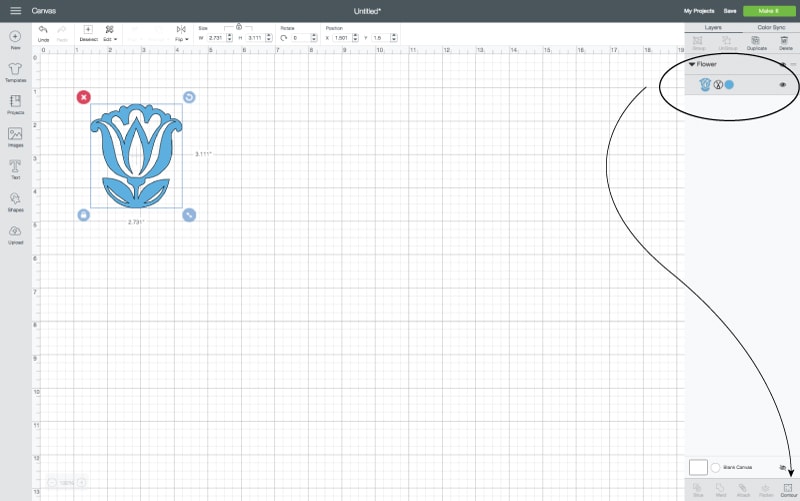
Task: Click the Upload icon
Action: coord(15,234)
